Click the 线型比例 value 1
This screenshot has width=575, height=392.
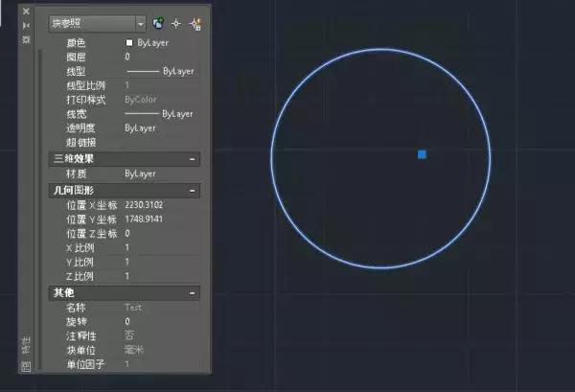click(x=127, y=85)
